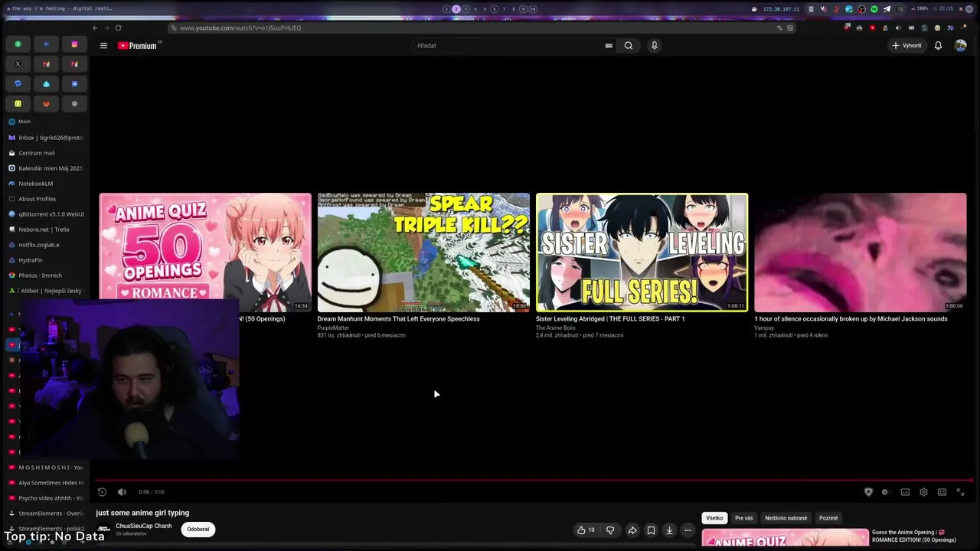
Task: Play the Anime Quiz 50 Openings thumbnail
Action: click(x=205, y=253)
